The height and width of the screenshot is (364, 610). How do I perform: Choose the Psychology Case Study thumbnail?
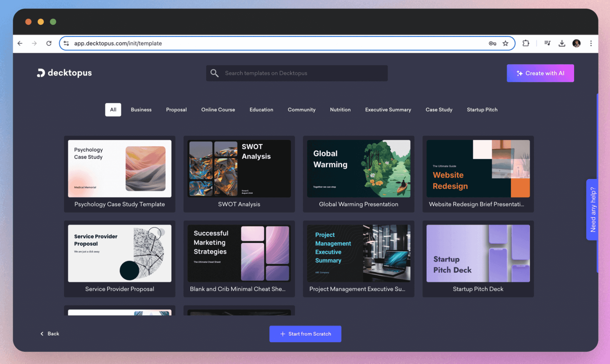[119, 169]
